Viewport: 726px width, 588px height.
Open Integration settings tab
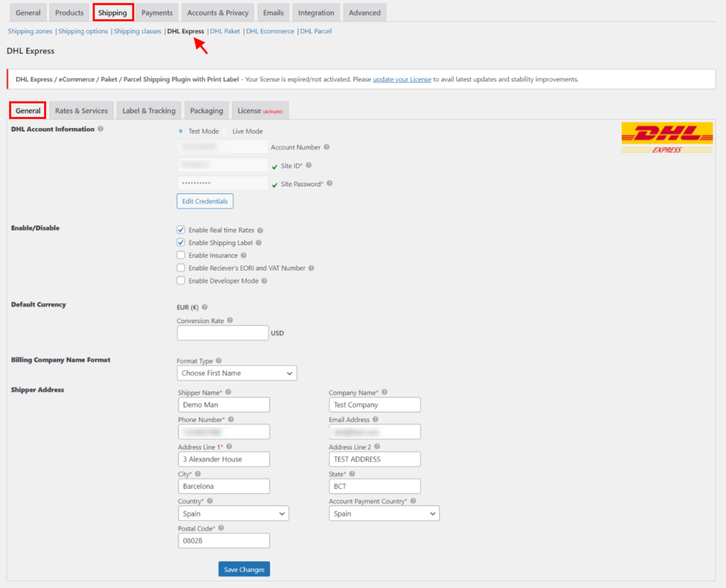coord(316,13)
